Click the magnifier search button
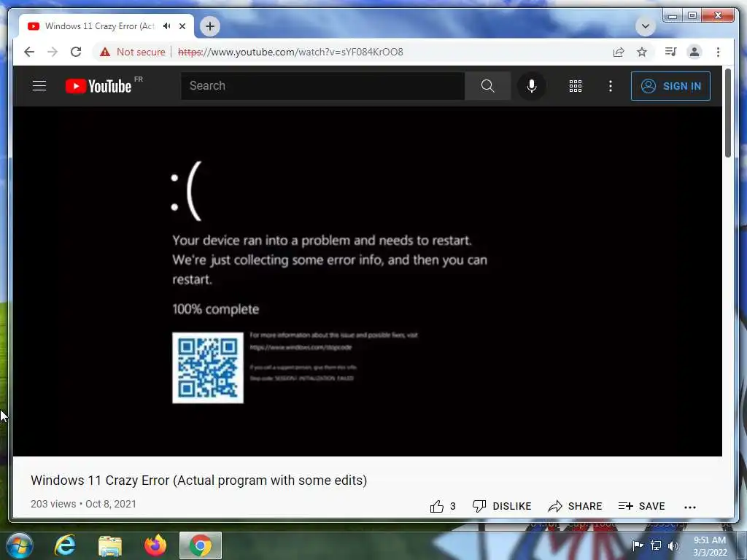This screenshot has width=747, height=560. tap(487, 86)
